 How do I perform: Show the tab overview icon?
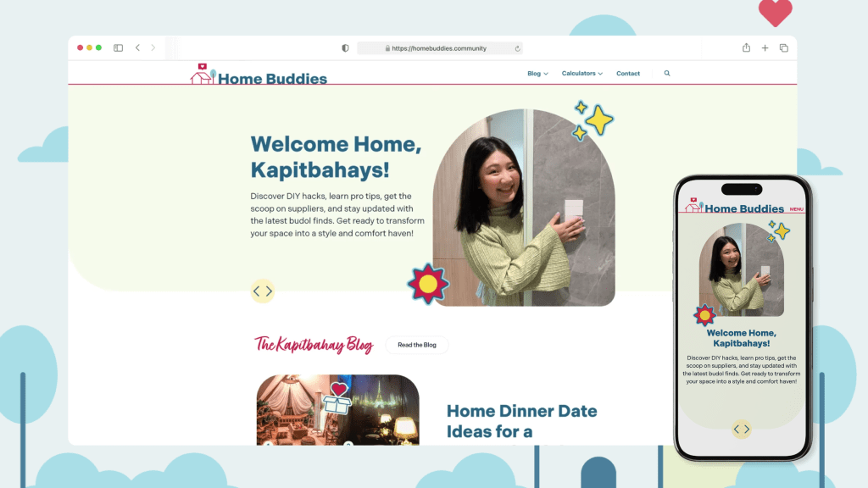click(x=784, y=48)
